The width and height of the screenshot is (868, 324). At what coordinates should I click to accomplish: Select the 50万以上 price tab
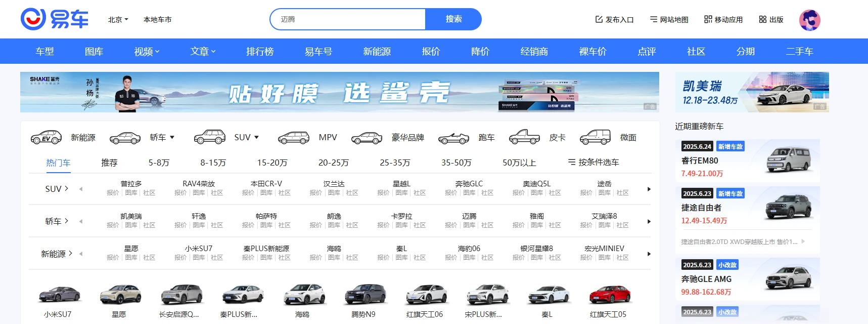coord(519,163)
